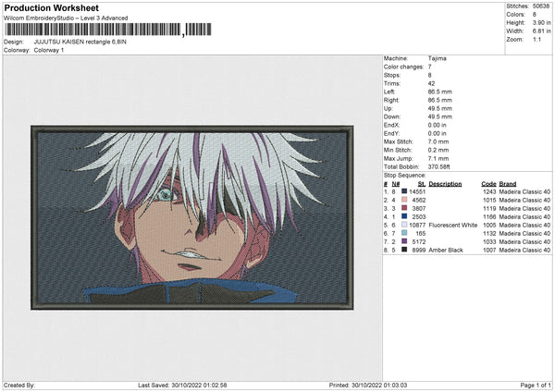This screenshot has width=555, height=392.
Task: Click the stitch count 14551 in row 1
Action: tap(417, 191)
